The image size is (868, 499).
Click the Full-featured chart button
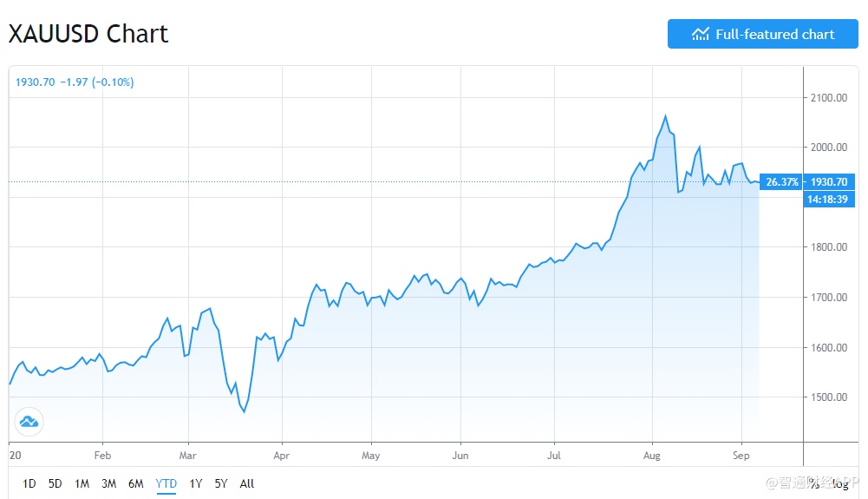click(762, 35)
